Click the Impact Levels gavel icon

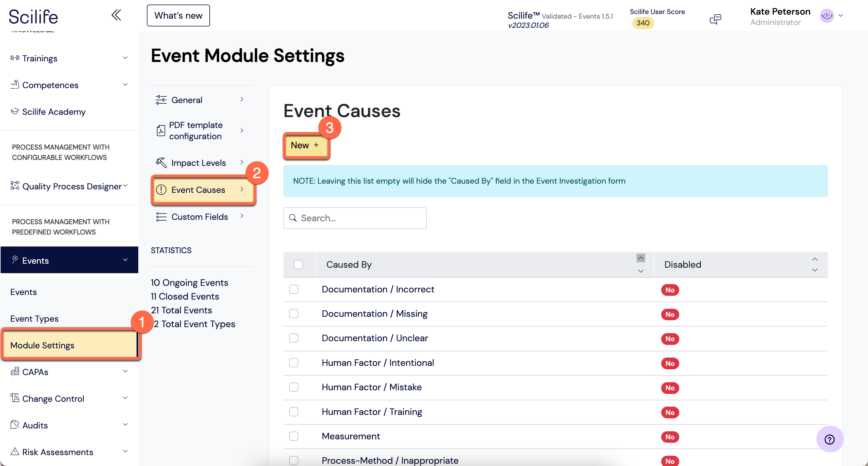click(161, 162)
